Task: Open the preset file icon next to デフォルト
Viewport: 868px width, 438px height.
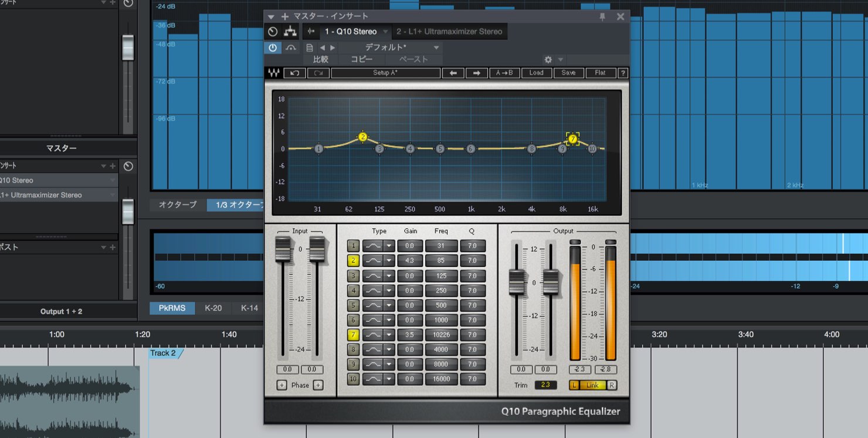Action: [310, 48]
